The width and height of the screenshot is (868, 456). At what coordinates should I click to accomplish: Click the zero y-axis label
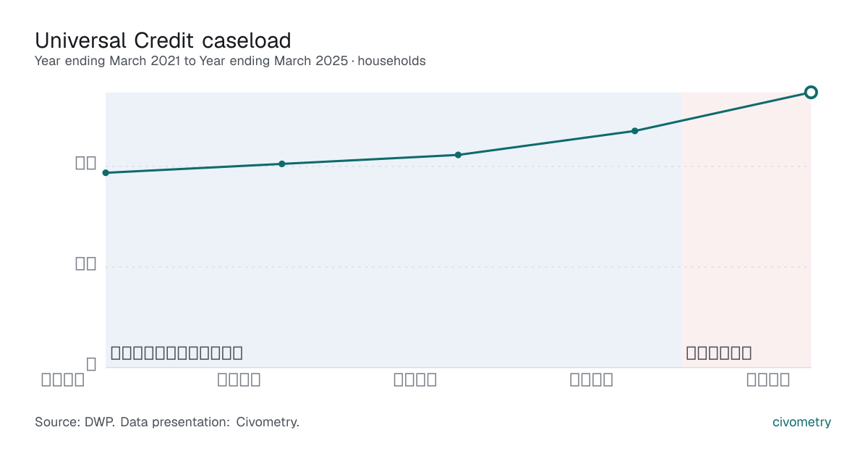click(x=91, y=364)
